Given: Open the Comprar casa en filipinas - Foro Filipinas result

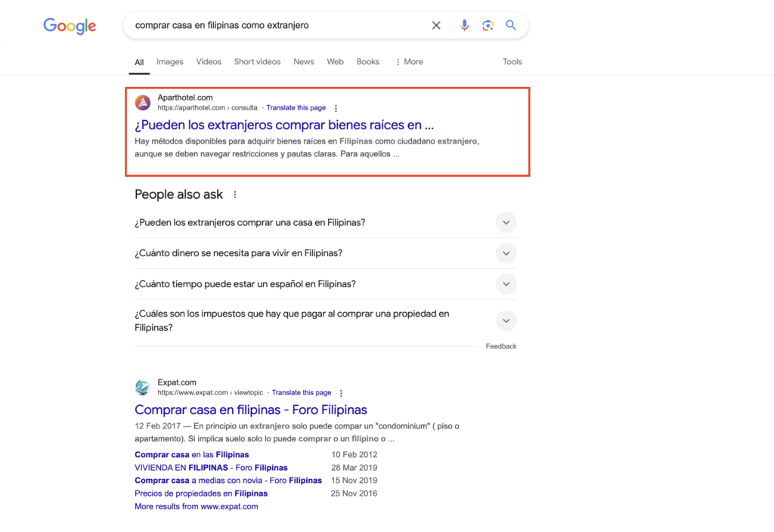Looking at the screenshot, I should [251, 410].
